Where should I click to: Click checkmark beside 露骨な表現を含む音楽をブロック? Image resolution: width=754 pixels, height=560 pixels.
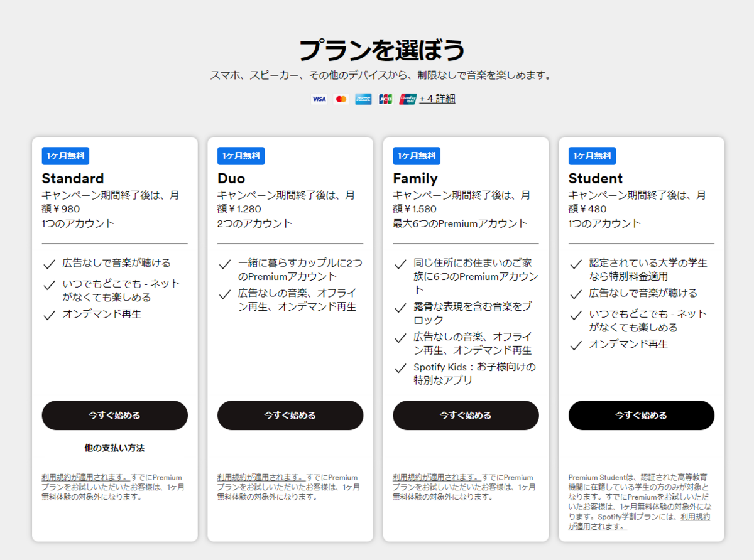(400, 308)
